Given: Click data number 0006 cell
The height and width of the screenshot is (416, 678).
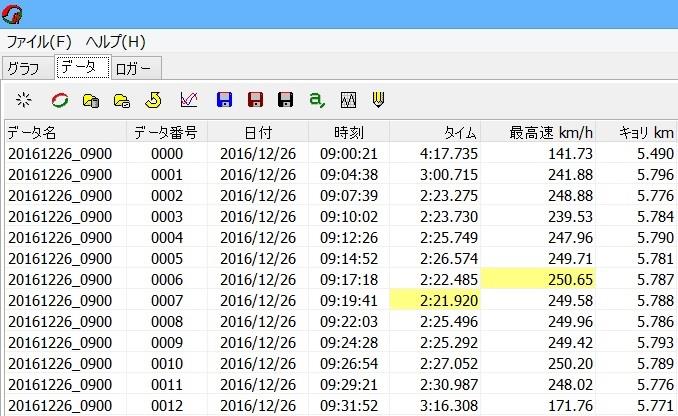Looking at the screenshot, I should point(167,279).
